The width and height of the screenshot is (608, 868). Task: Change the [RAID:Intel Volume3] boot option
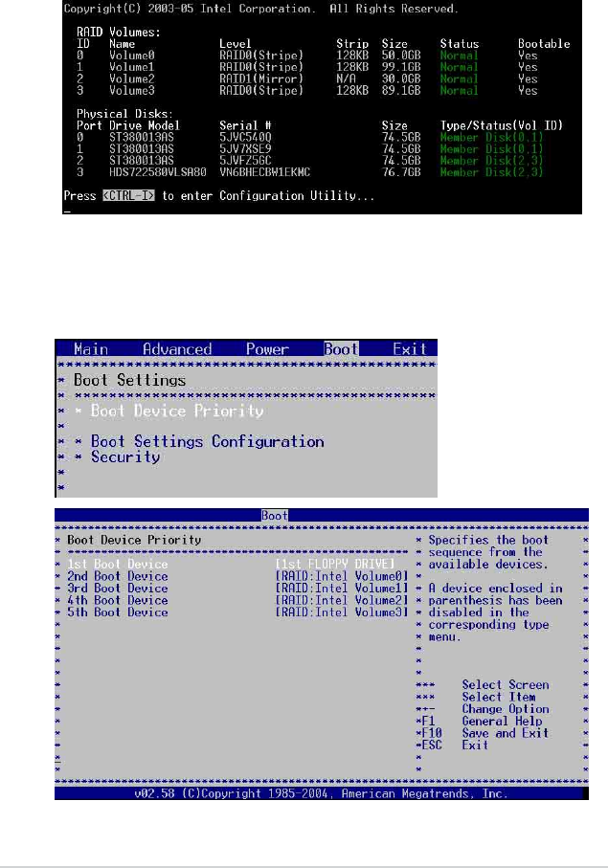pos(342,612)
